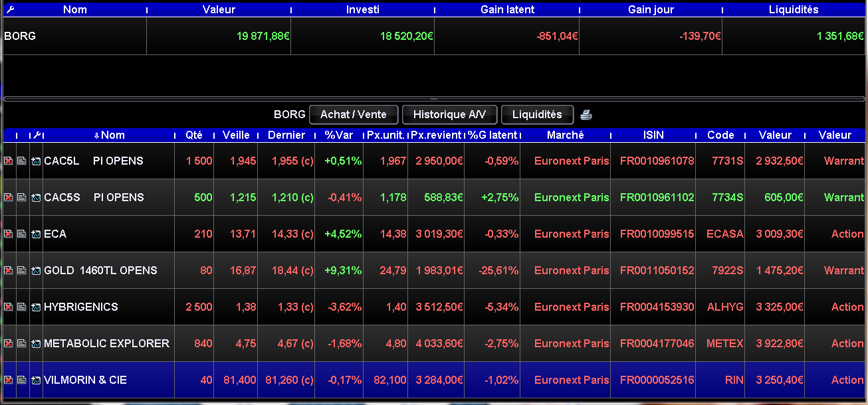This screenshot has width=868, height=405.
Task: Click the splitter handle between summary and positions
Action: 434,99
